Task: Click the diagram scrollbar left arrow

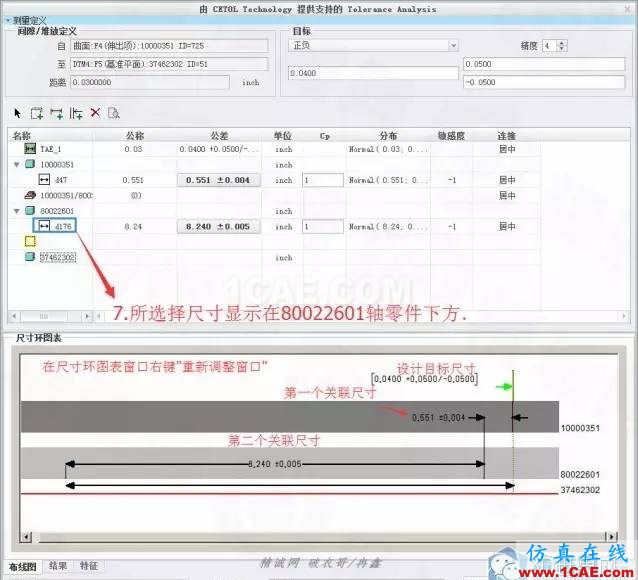Action: [x=26, y=536]
